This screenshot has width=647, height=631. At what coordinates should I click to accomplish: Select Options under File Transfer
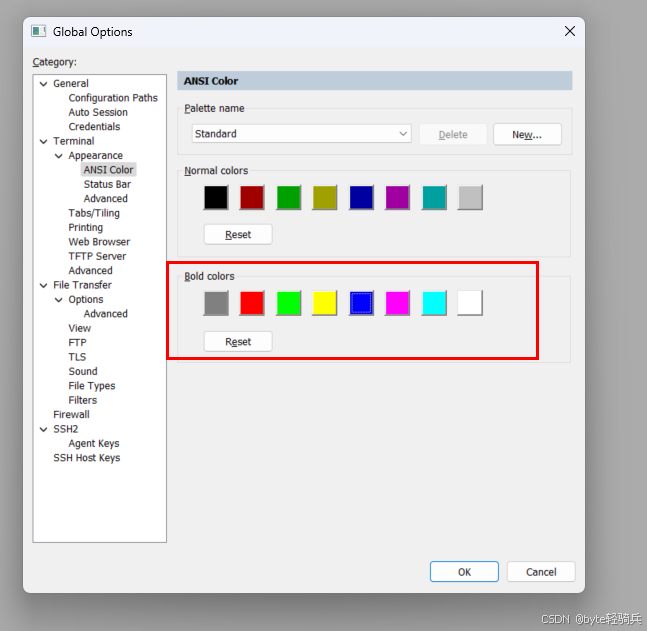coord(86,300)
